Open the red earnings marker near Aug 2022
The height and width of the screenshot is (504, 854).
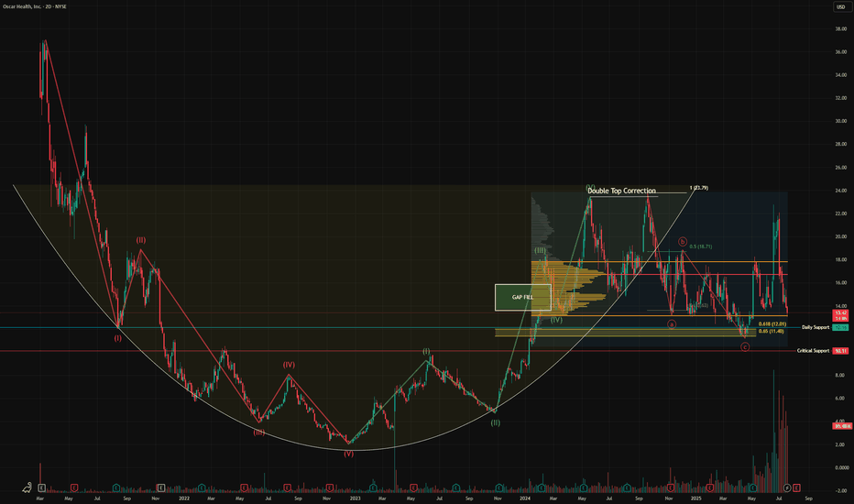(x=287, y=488)
